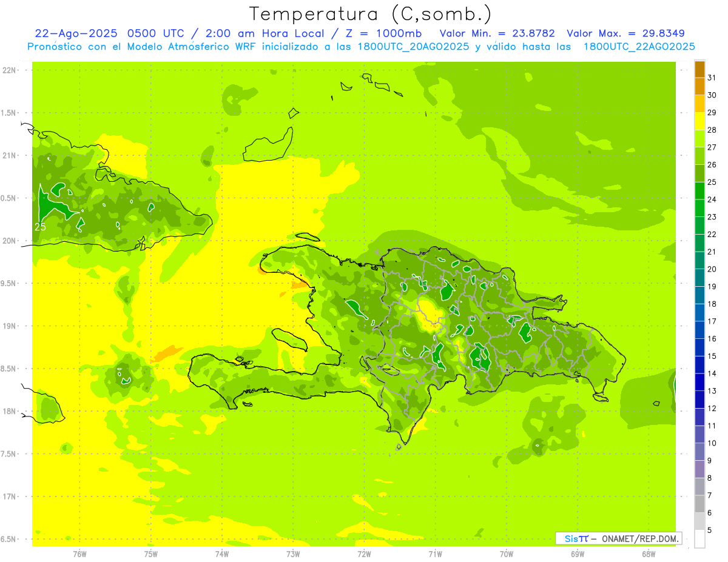Click the '74W' longitude axis label
This screenshot has width=728, height=562.
[x=221, y=554]
